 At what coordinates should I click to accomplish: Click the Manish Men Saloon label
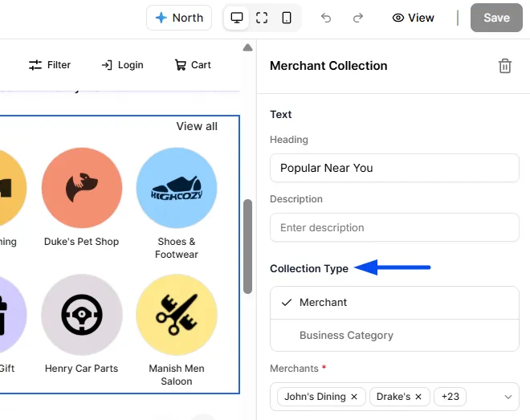click(x=177, y=375)
